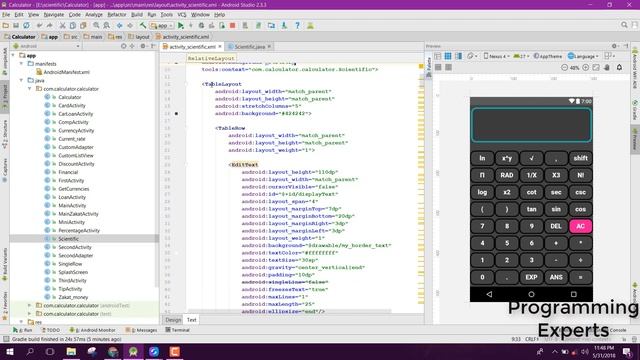The width and height of the screenshot is (640, 360).
Task: Switch to the Design tab at editor bottom
Action: (173, 320)
